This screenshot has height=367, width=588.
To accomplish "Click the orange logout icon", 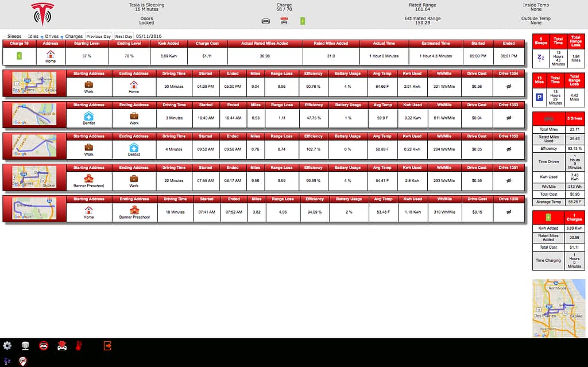I will (107, 346).
